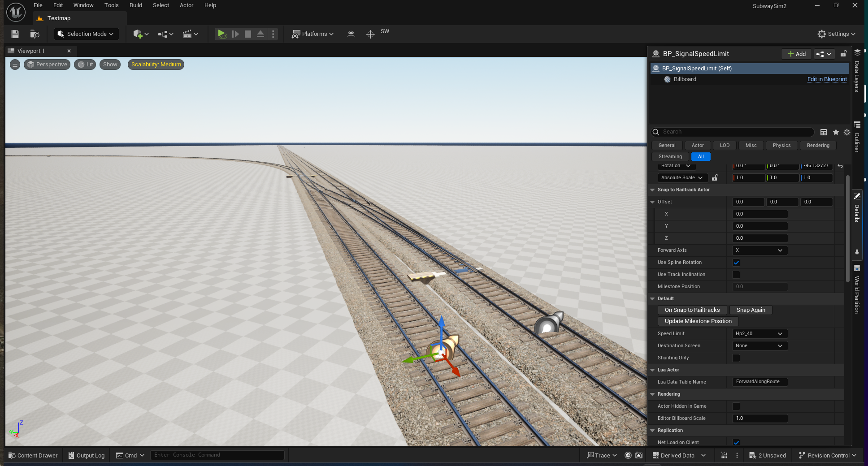Click the viewport hamburger options icon

pyautogui.click(x=15, y=65)
